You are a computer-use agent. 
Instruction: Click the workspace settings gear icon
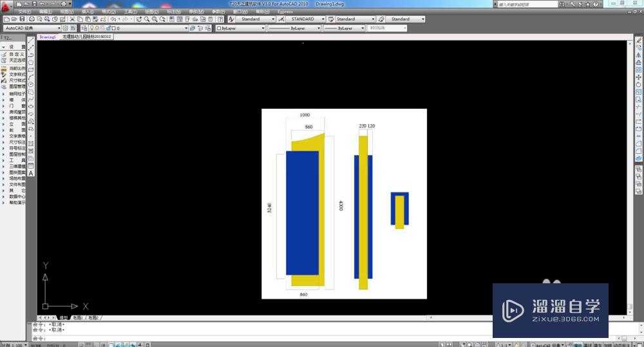[x=65, y=28]
